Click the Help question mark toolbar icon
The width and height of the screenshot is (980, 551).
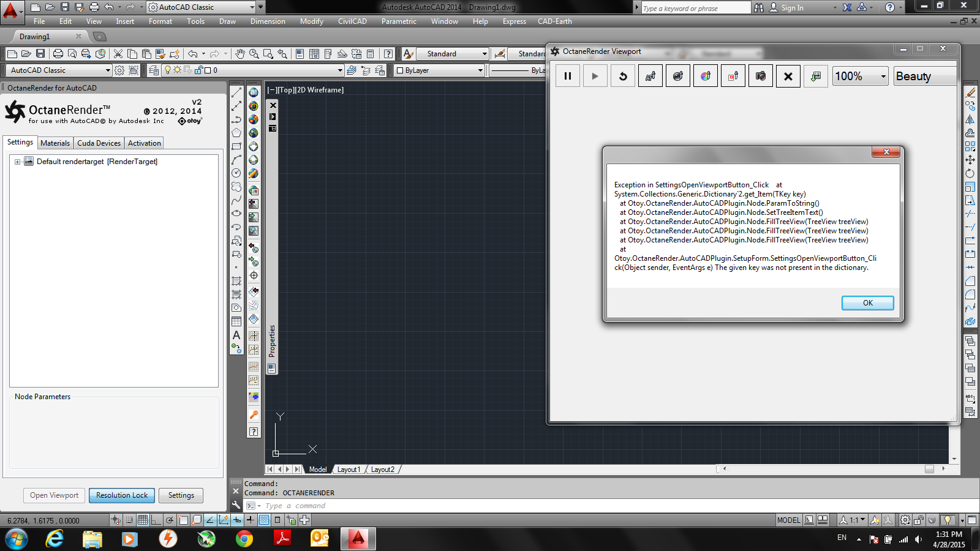(388, 54)
